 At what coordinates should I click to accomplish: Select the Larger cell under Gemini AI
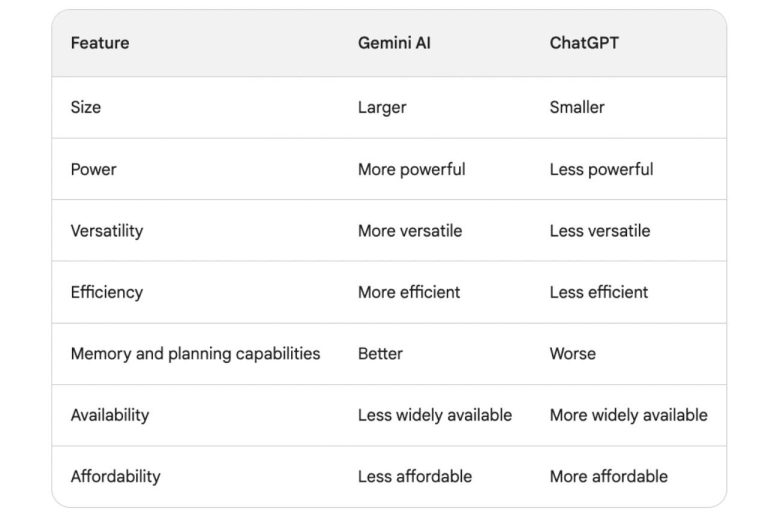(x=382, y=107)
